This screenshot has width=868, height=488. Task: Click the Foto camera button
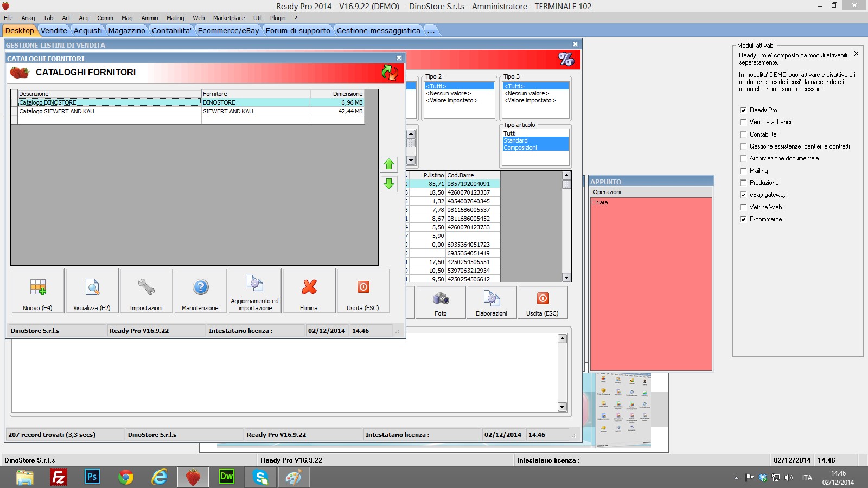[x=441, y=303]
